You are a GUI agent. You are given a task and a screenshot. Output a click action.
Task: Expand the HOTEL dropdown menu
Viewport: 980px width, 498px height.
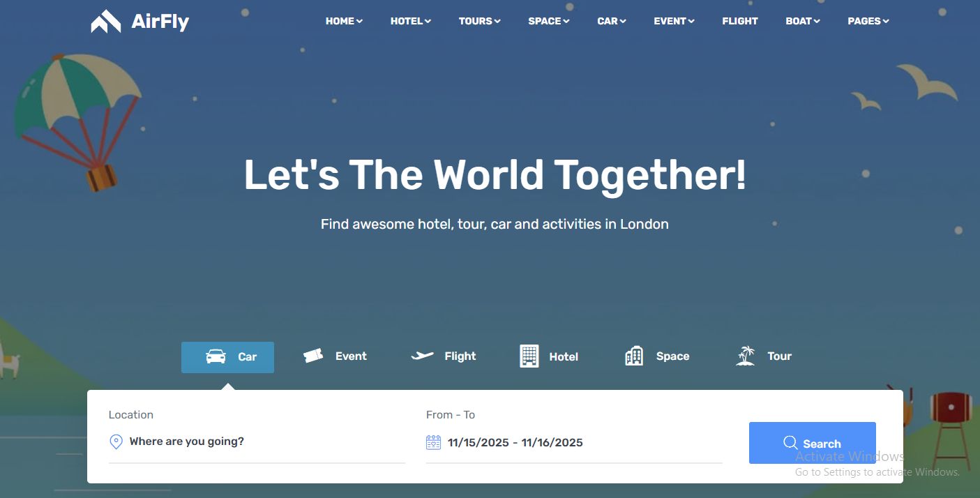tap(411, 21)
